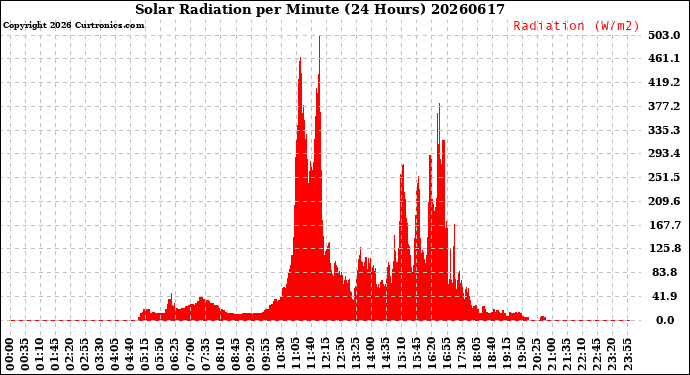Click the 22:45 time axis label
690x375 pixels.
tap(597, 355)
